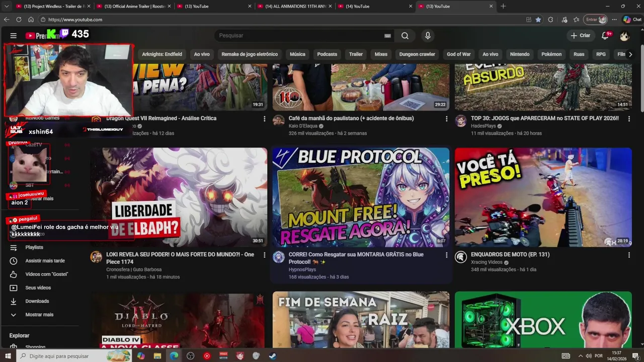Select the Podcasts chip

pos(327,54)
